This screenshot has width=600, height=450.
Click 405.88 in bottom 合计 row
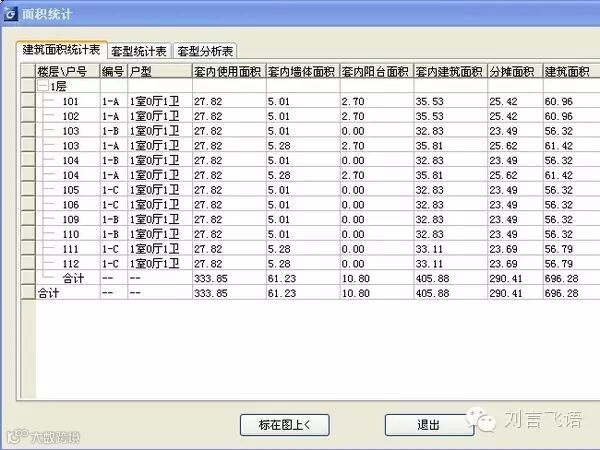432,293
